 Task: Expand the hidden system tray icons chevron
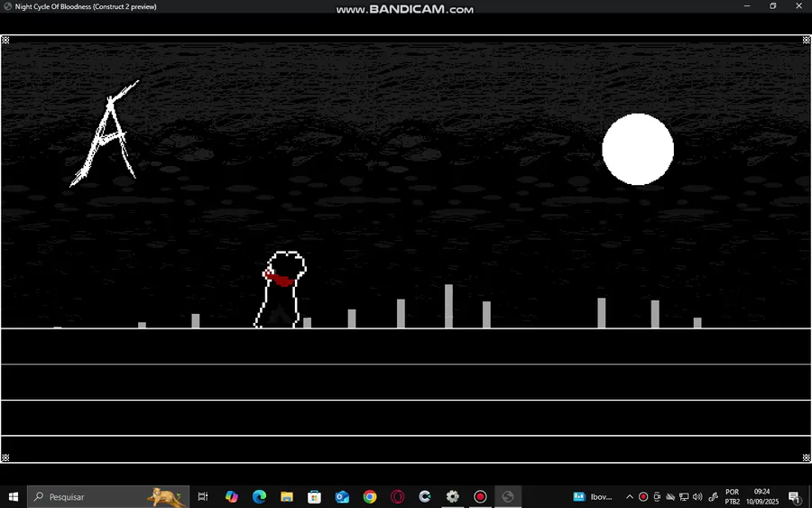tap(630, 496)
